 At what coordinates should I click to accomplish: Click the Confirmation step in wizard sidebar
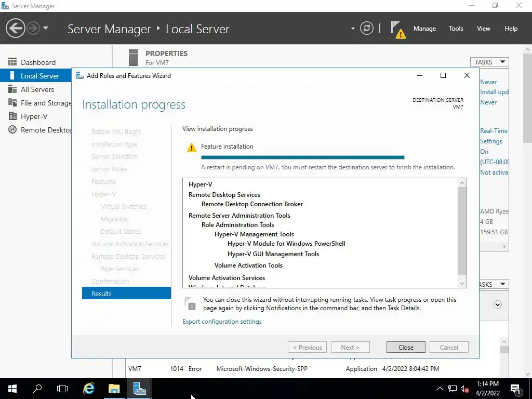coord(110,281)
